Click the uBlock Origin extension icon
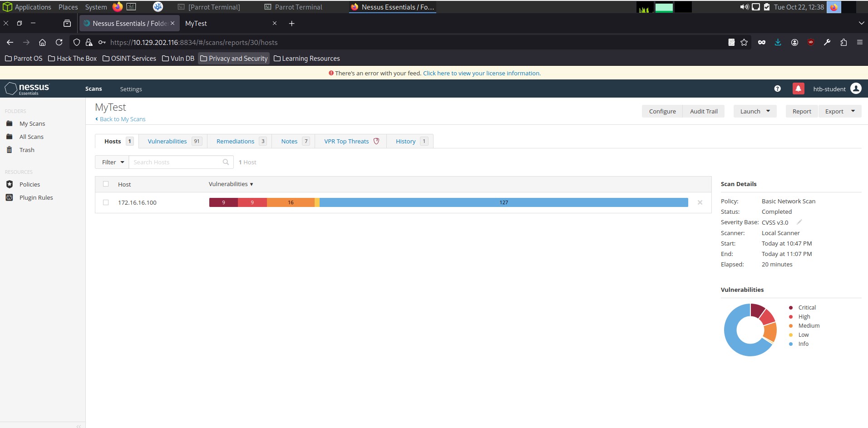Screen dimensions: 868x428 point(811,42)
